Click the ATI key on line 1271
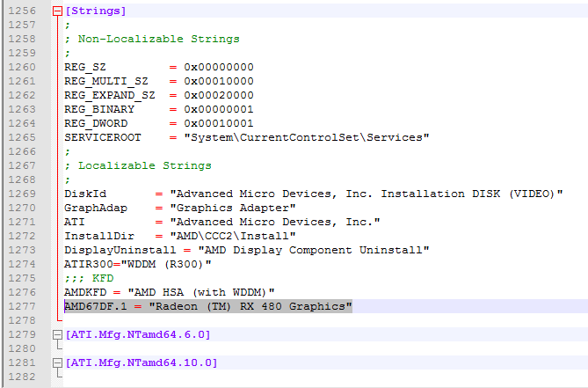Viewport: 588px width, 388px height. coord(75,222)
